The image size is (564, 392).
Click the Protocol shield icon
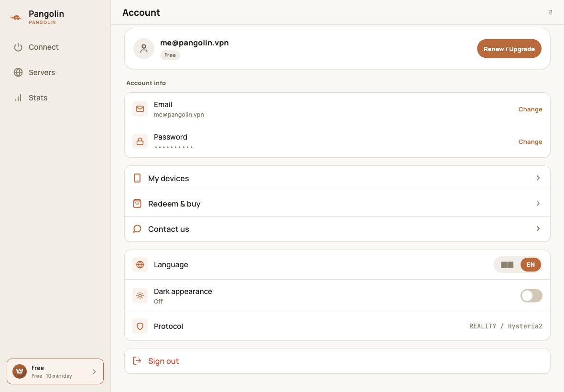(x=140, y=326)
